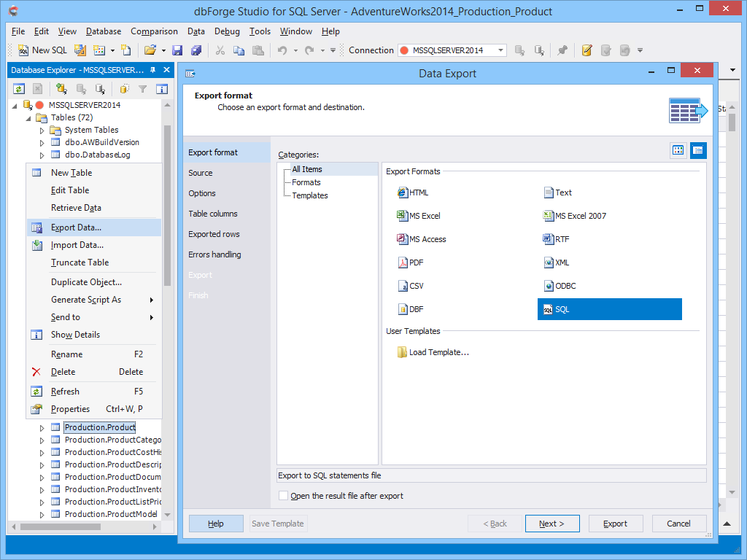Viewport: 747px width, 560px height.
Task: Select the SQL export format
Action: (x=609, y=309)
